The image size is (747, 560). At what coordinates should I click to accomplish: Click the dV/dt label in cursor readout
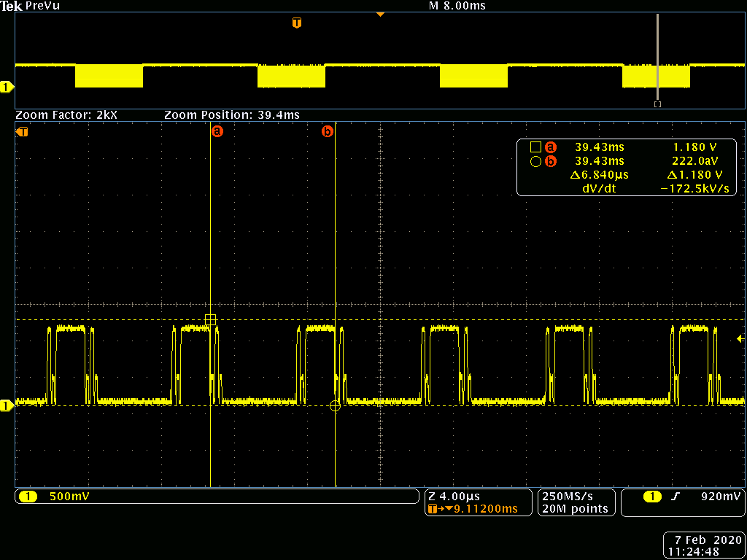coord(599,189)
